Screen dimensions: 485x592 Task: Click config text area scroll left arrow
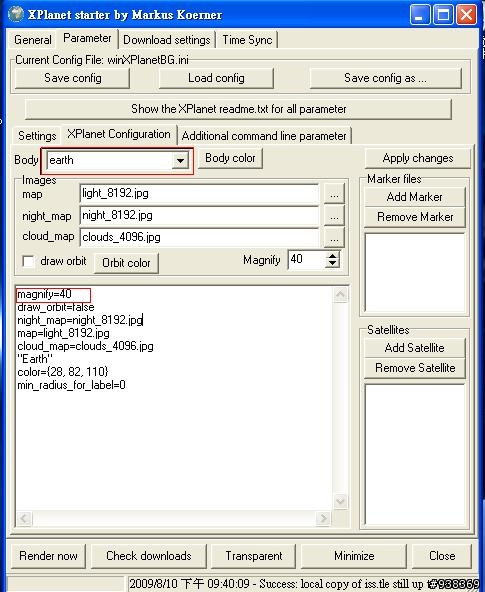tap(24, 518)
